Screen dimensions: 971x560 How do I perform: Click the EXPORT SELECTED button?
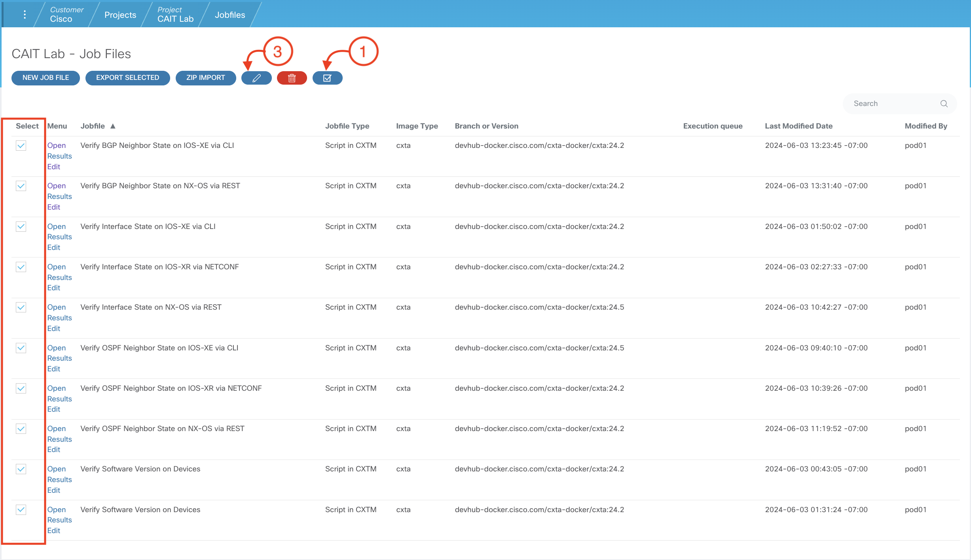(x=127, y=78)
